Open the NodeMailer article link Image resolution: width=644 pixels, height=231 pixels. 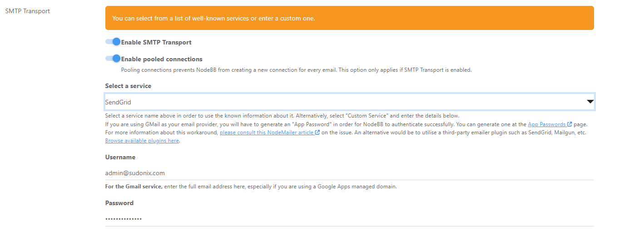[x=267, y=133]
